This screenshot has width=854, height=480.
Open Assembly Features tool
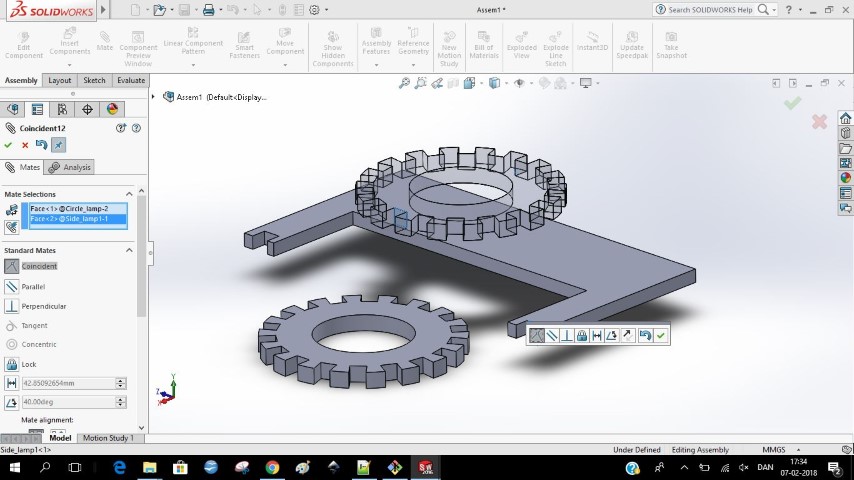[376, 41]
